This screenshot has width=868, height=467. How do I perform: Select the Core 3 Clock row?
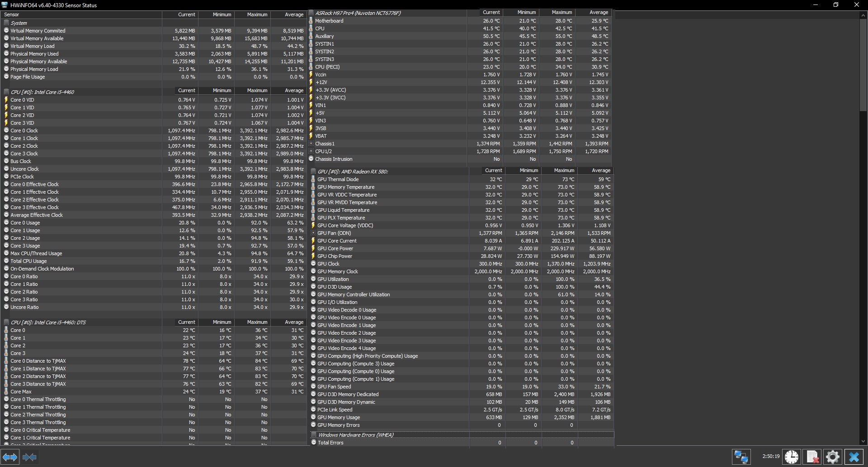[154, 154]
